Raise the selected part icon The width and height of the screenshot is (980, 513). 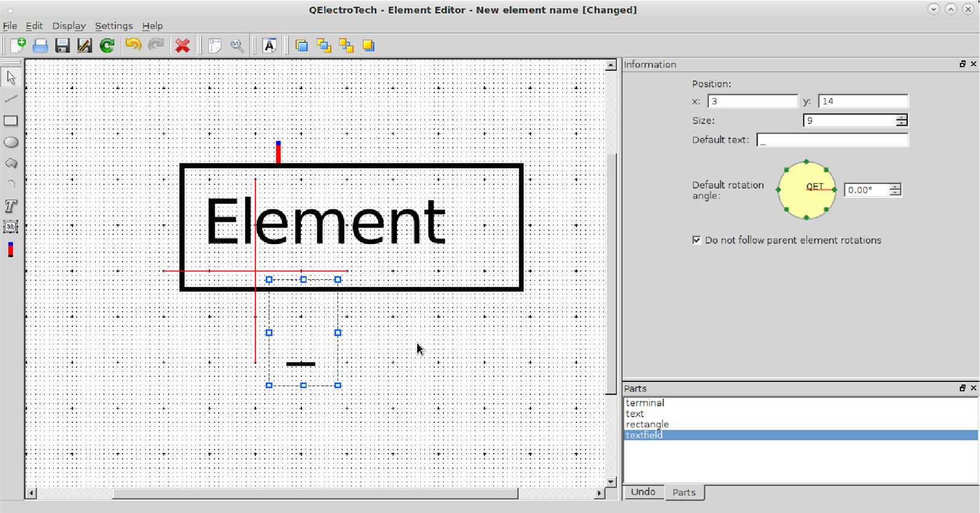324,45
